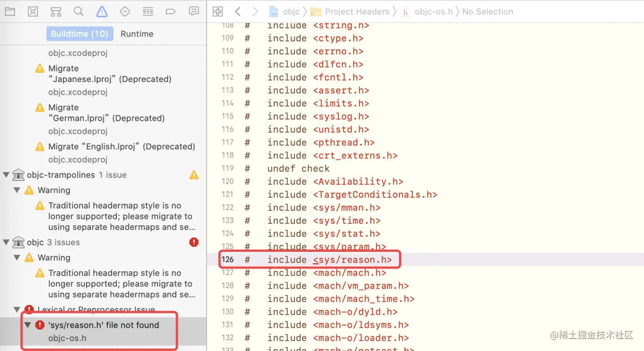
Task: Select the Buildtime (10) tab
Action: click(79, 34)
